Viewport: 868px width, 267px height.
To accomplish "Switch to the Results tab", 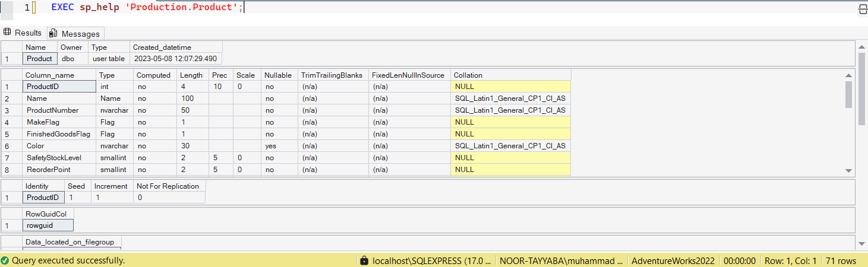I will pyautogui.click(x=23, y=33).
